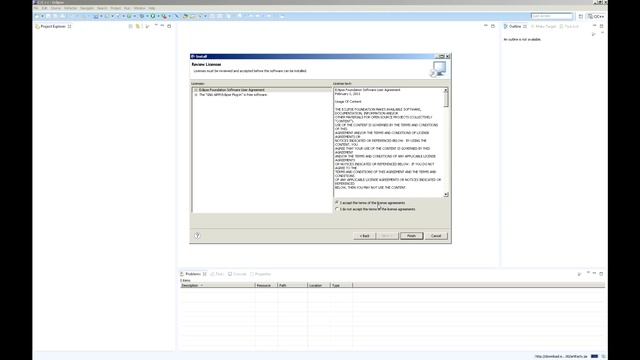The image size is (640, 360).
Task: Open the Edit menu
Action: pos(44,8)
